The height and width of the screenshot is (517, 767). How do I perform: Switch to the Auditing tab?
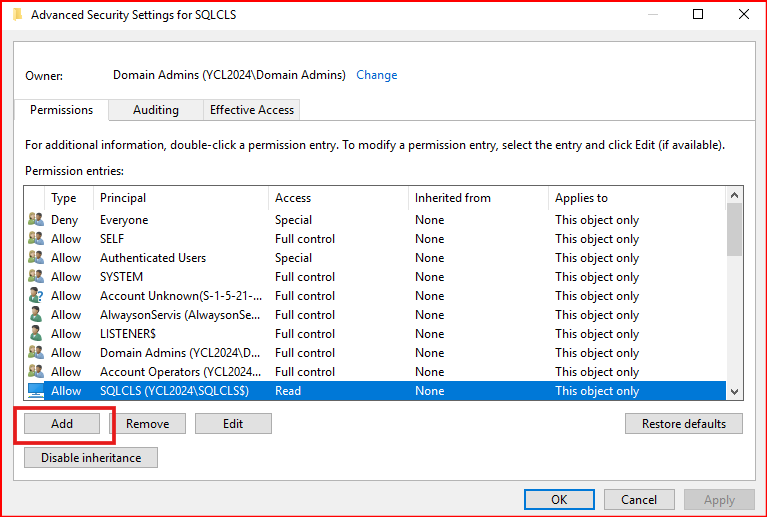[x=155, y=110]
